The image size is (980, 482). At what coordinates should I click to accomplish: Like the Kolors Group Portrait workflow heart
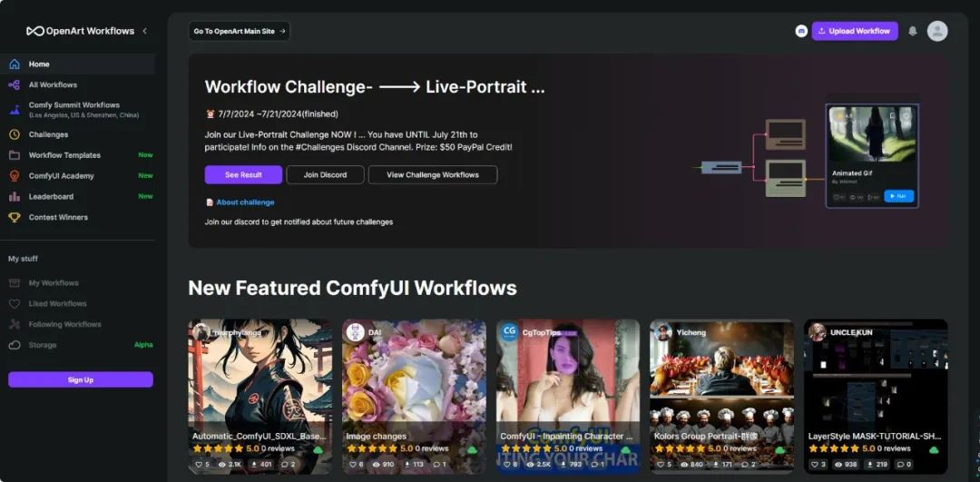click(x=660, y=465)
